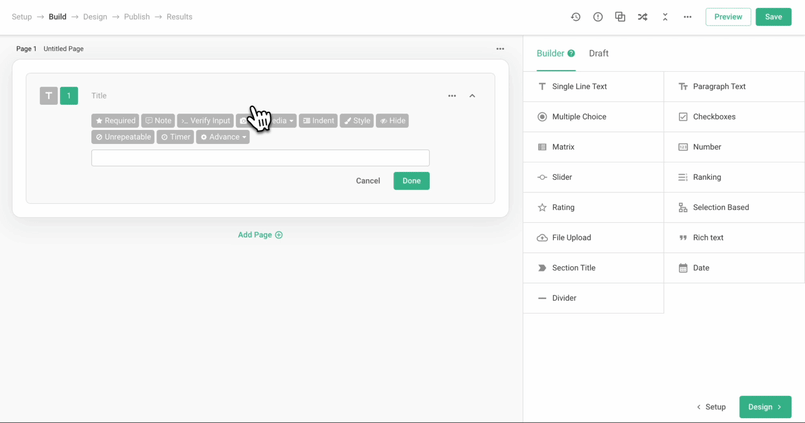This screenshot has width=805, height=423.
Task: Click the Done button
Action: tap(411, 181)
